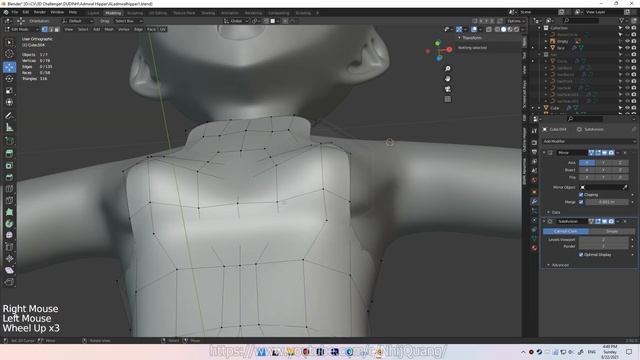Select the Cursor tool in left toolbar
640x360 pixels.
pos(9,53)
